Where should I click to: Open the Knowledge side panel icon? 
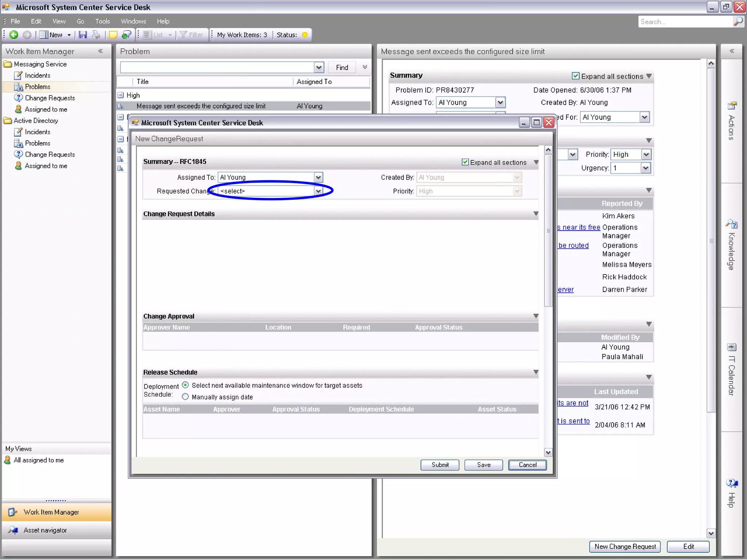coord(731,224)
